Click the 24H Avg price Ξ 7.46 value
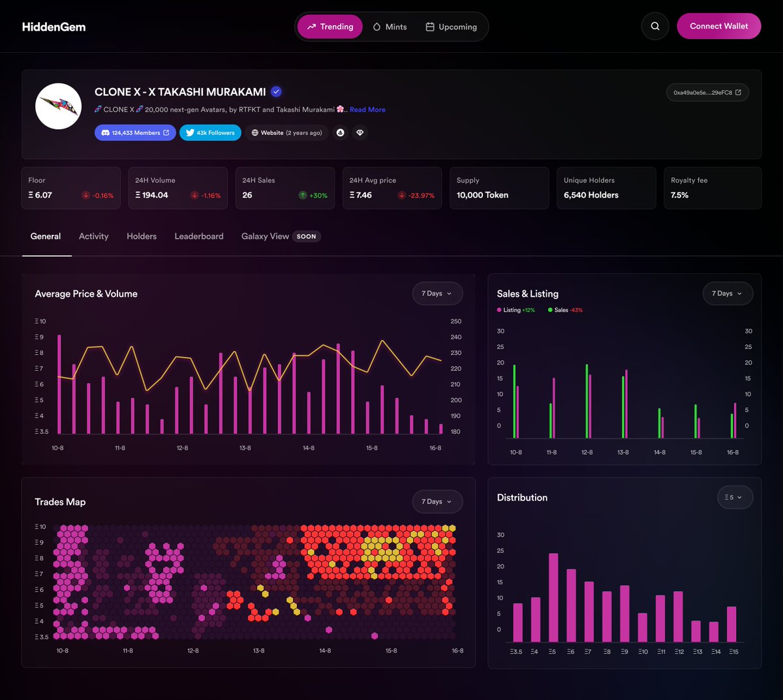 (x=361, y=195)
